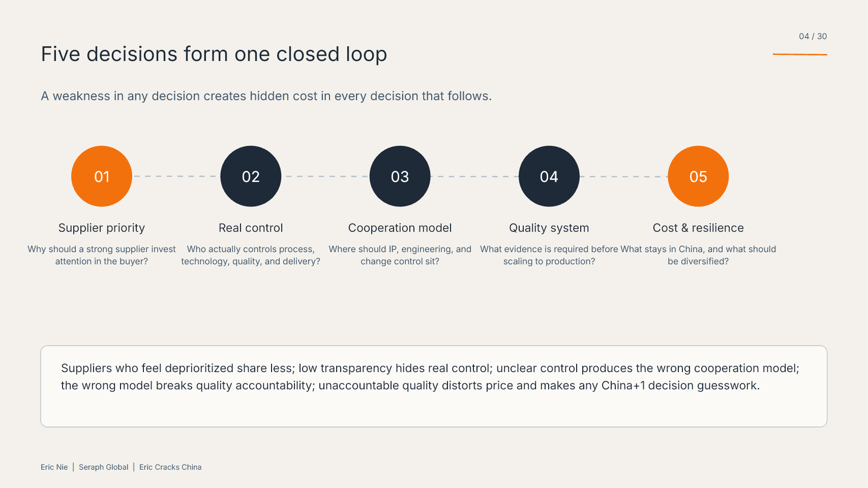
Task: Select the question under Quality system
Action: pos(549,255)
